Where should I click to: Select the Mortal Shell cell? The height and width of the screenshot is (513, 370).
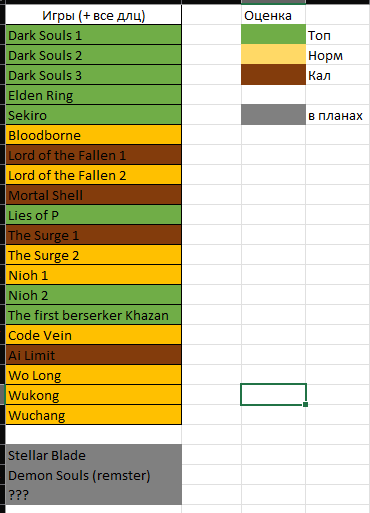point(94,195)
